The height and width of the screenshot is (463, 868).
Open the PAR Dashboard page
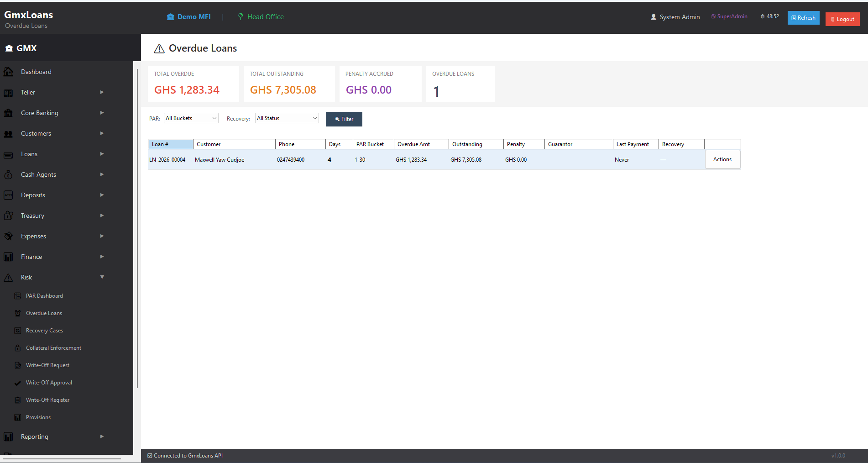tap(44, 296)
